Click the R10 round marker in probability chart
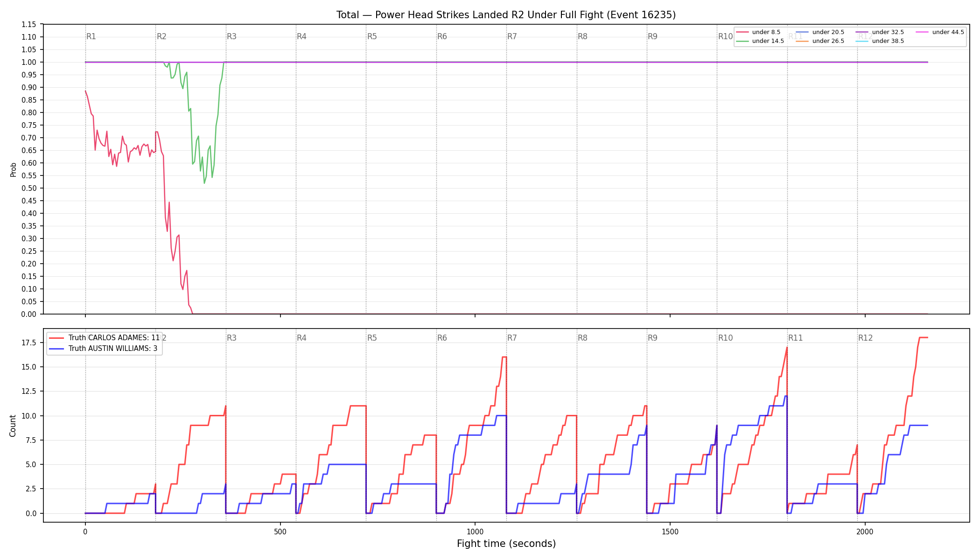 [x=725, y=36]
